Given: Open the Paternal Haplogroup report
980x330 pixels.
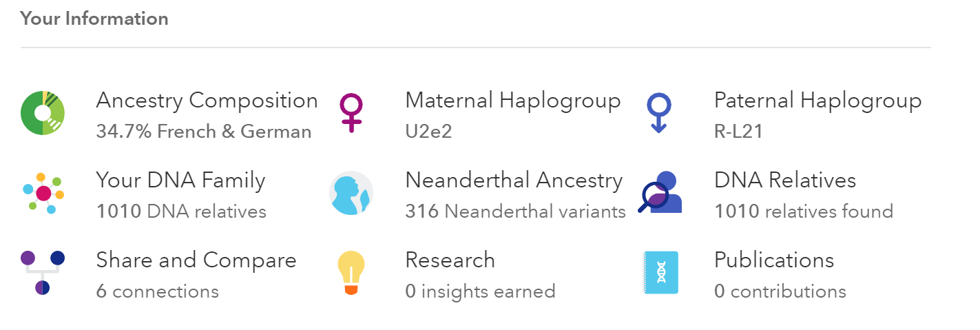Looking at the screenshot, I should tap(817, 101).
